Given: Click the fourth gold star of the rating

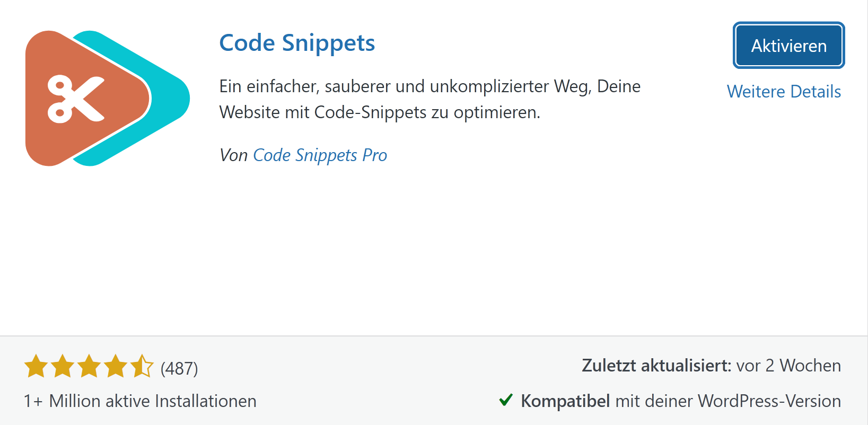Looking at the screenshot, I should 116,365.
